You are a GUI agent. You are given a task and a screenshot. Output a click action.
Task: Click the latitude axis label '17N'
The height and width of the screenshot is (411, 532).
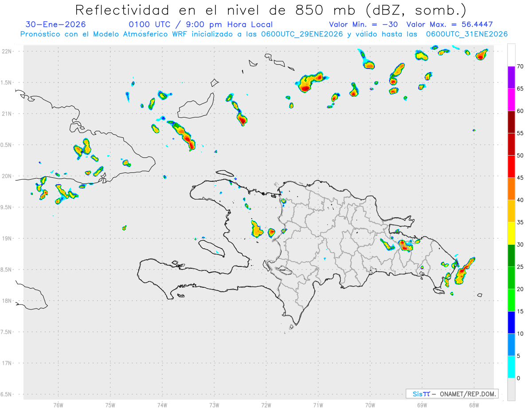pos(8,363)
